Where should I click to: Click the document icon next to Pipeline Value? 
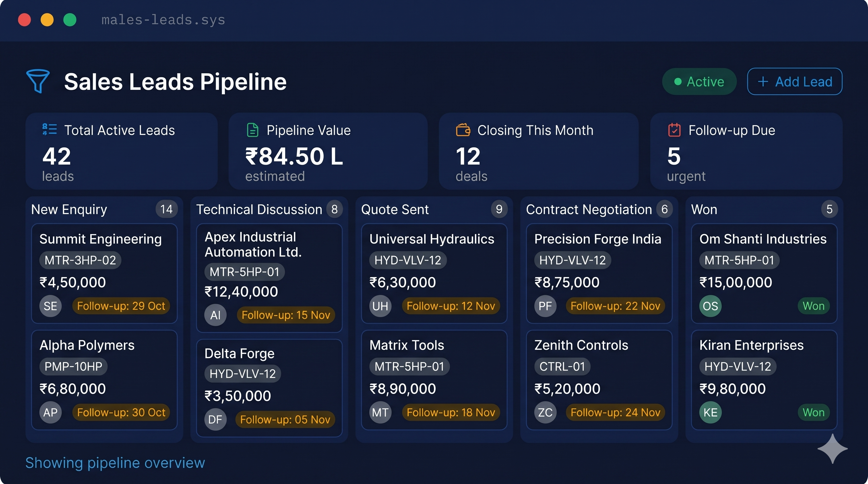coord(252,130)
